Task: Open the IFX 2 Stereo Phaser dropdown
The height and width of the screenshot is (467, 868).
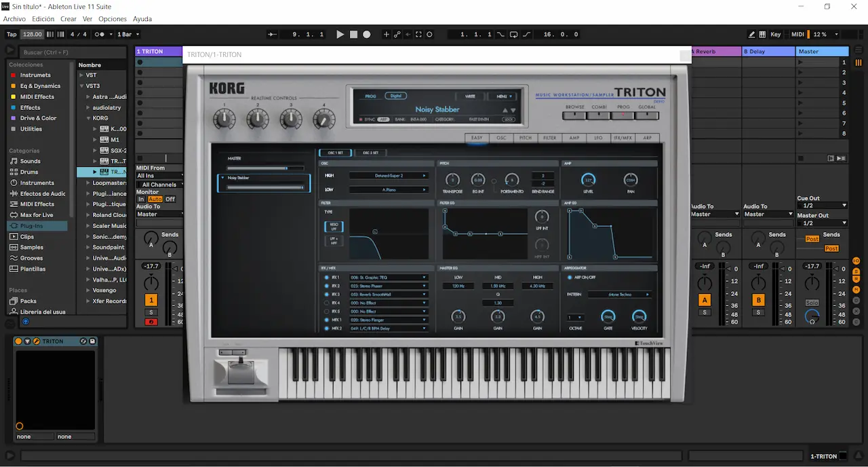Action: 389,286
